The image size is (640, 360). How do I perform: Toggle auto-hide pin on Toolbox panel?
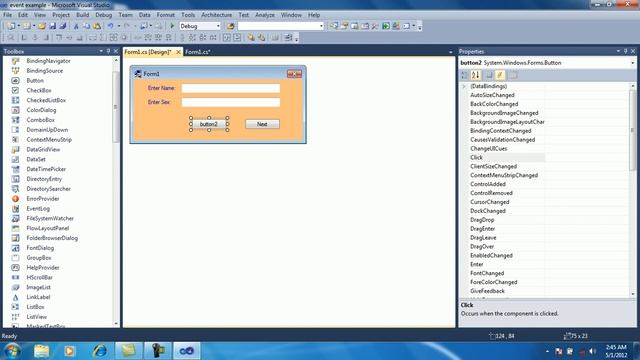[108, 51]
